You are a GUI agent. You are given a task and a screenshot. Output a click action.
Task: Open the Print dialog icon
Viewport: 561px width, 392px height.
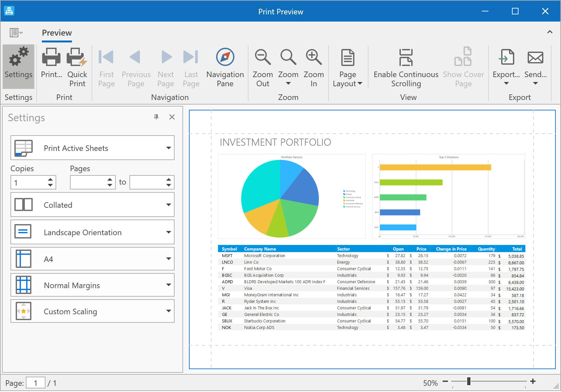51,57
